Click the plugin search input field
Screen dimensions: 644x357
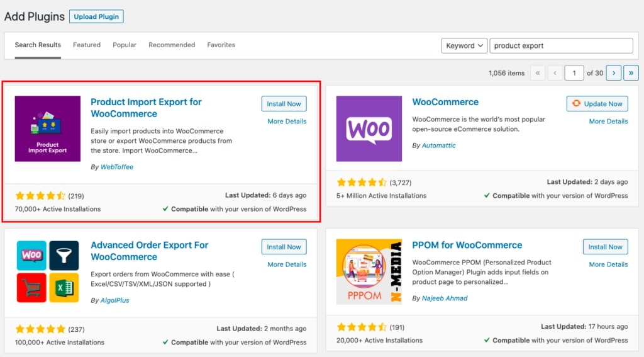pyautogui.click(x=561, y=46)
